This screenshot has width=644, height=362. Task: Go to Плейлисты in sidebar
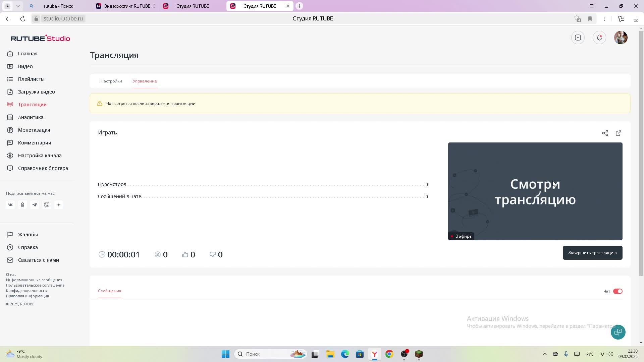[x=31, y=79]
